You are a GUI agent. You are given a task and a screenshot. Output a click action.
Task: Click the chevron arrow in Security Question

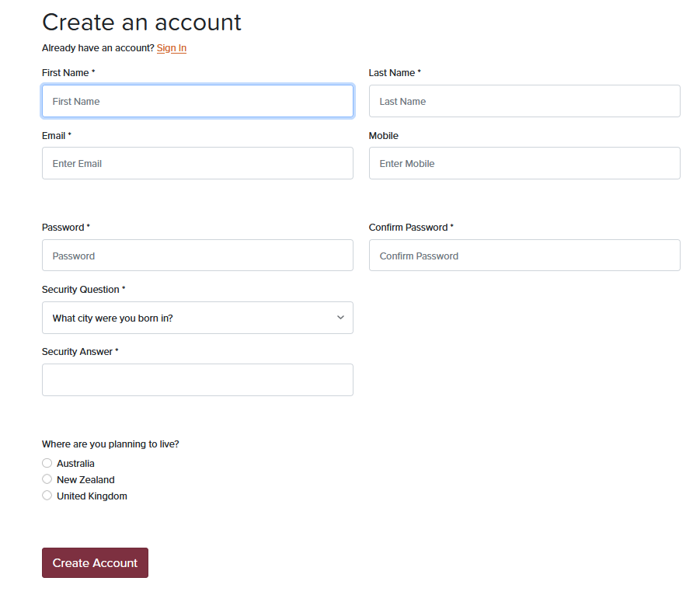tap(340, 318)
